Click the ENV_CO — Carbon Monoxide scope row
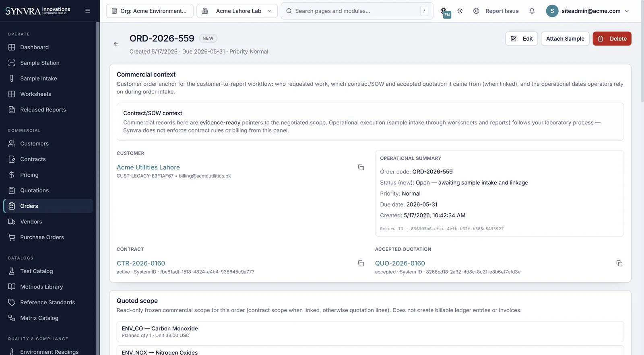 pyautogui.click(x=370, y=332)
